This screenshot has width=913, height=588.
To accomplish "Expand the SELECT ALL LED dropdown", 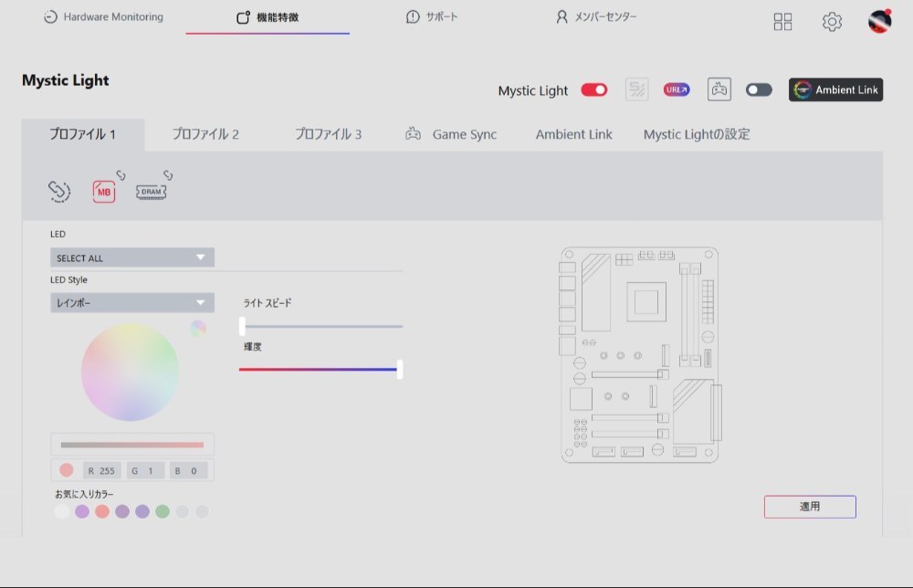I will tap(132, 257).
